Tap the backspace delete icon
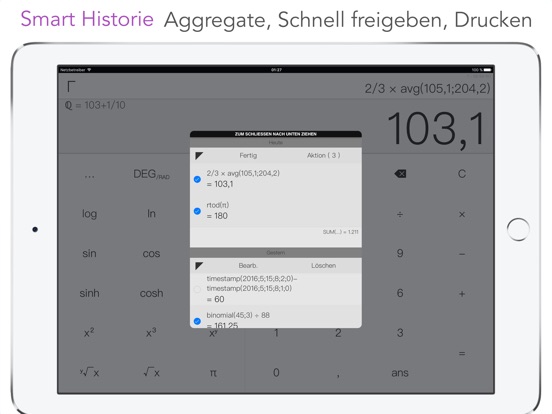Viewport: 552px width, 414px height. coord(400,174)
